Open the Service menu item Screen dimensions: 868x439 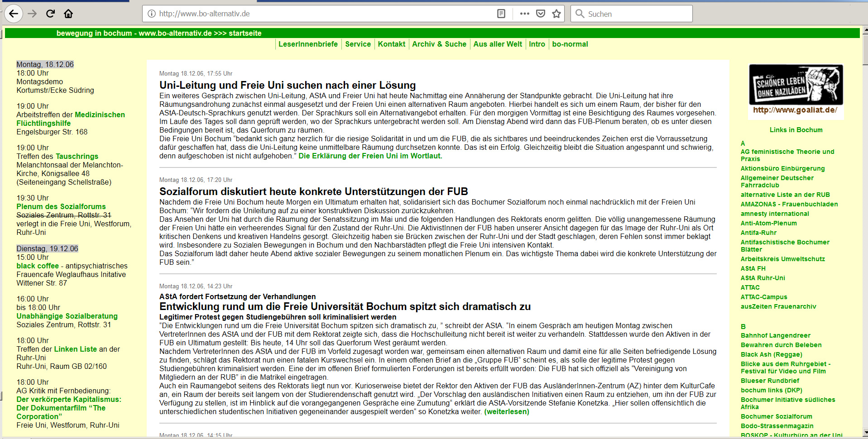coord(358,44)
